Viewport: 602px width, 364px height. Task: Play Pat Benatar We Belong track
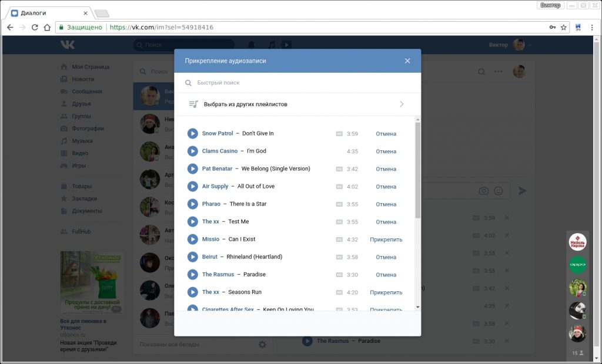(x=192, y=168)
